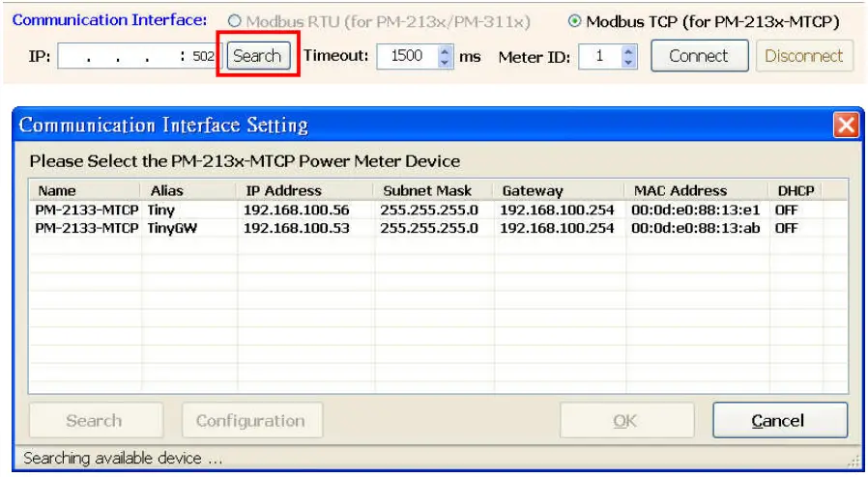Click subnet mask in the TinyGW row

pyautogui.click(x=429, y=228)
